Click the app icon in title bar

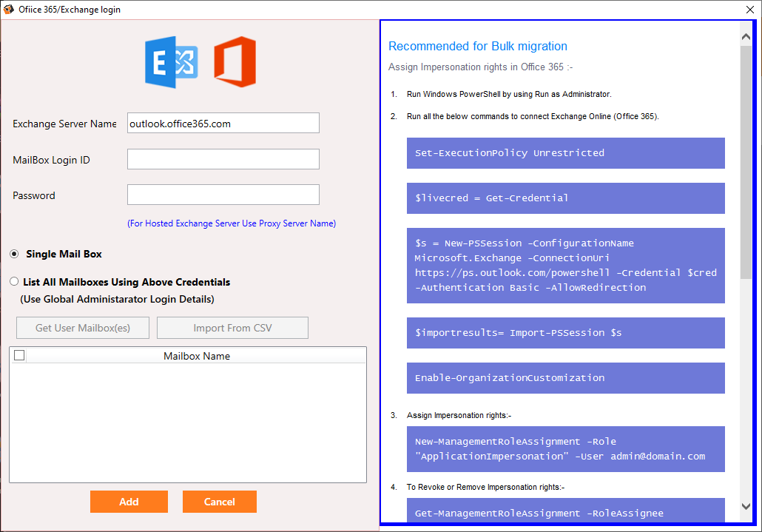[x=8, y=10]
